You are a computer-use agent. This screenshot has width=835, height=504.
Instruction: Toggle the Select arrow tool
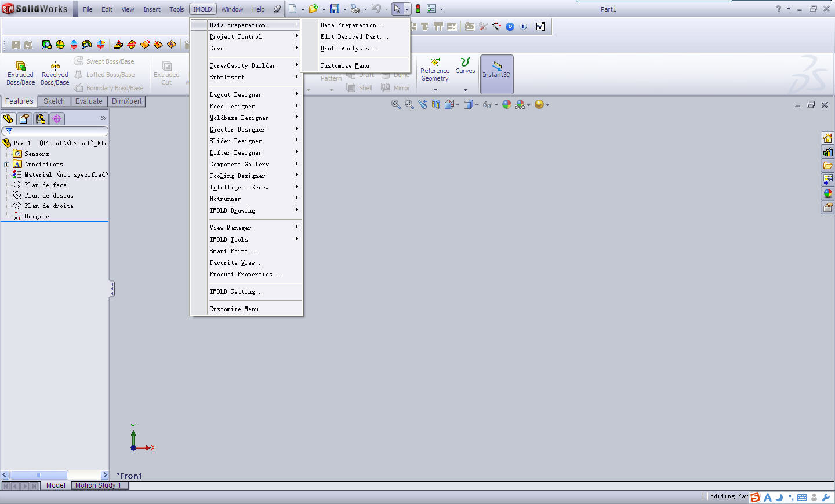coord(397,9)
